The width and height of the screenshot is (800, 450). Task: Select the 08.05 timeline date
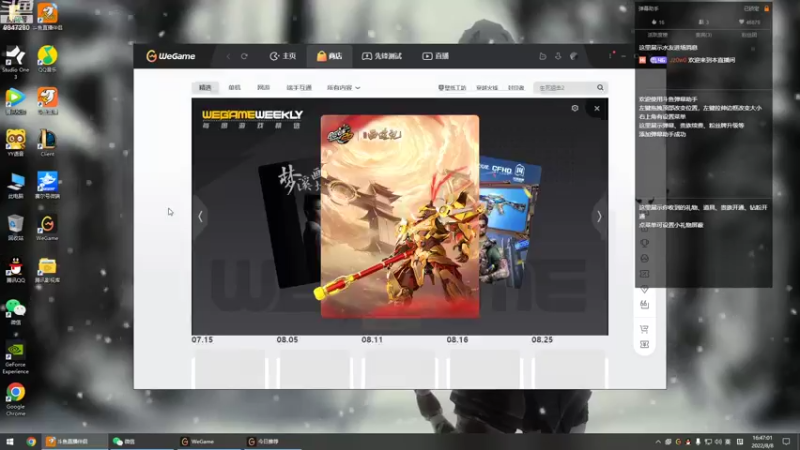[287, 340]
